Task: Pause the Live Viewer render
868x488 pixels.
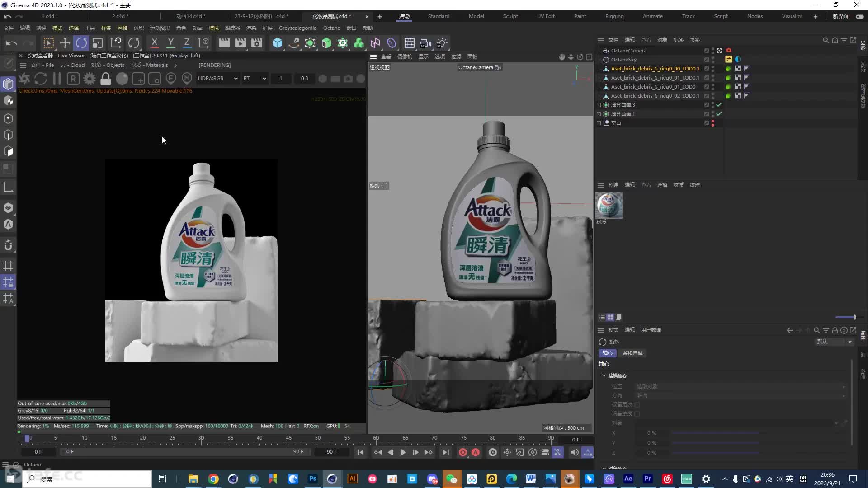Action: point(57,79)
